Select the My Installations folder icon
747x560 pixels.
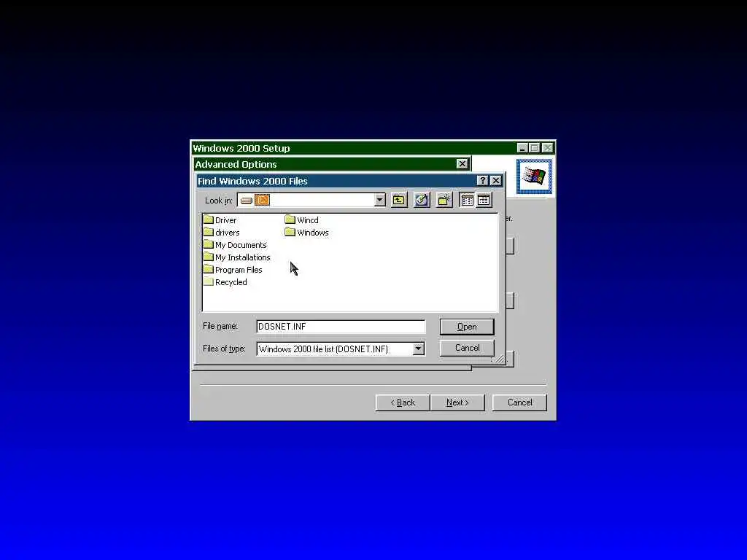tap(208, 257)
